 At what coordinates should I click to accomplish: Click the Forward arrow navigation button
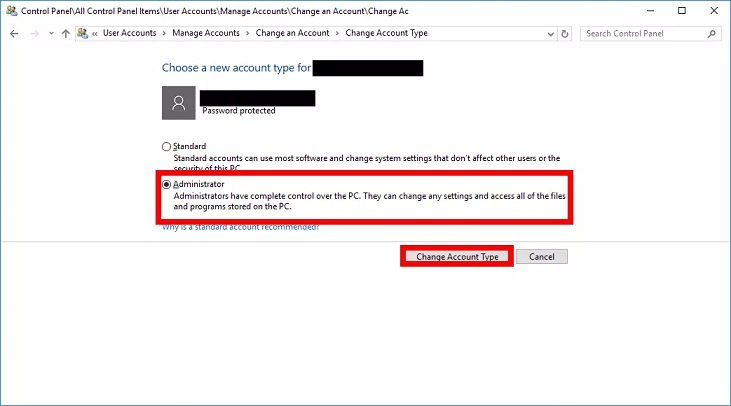pos(34,33)
